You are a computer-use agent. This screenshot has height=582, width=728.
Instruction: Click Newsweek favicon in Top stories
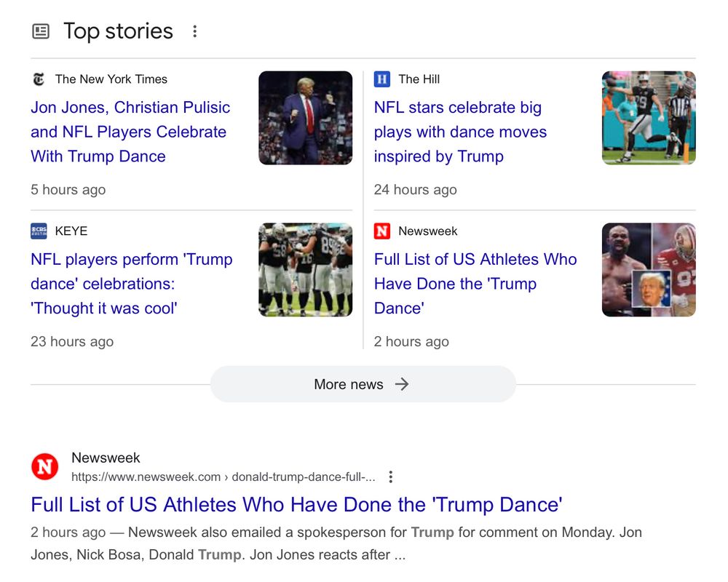point(382,231)
